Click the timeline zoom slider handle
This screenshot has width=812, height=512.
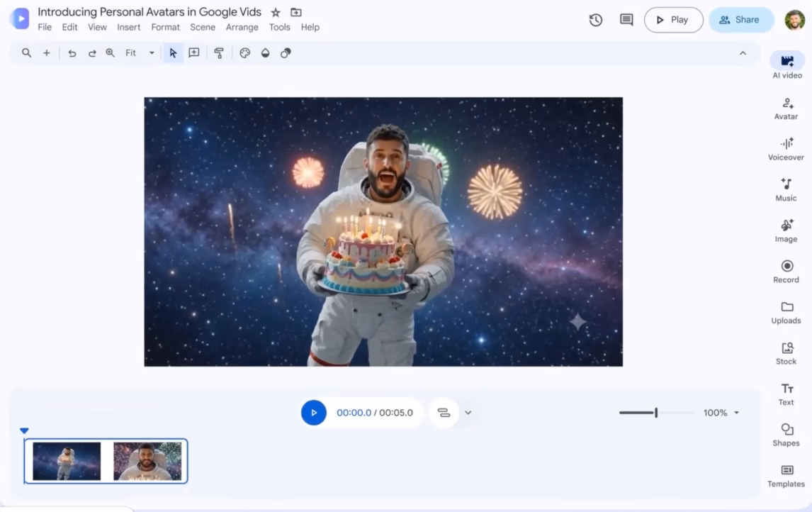[x=656, y=413]
